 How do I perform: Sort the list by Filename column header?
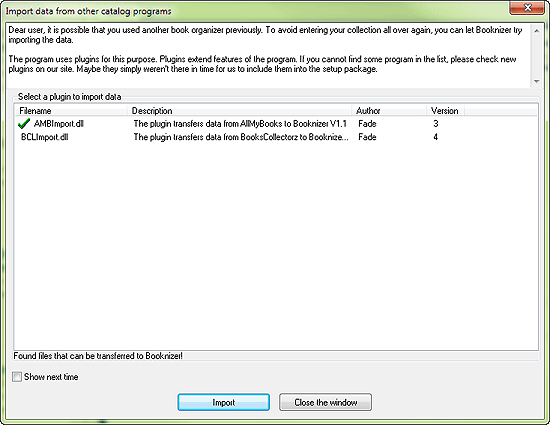(71, 111)
